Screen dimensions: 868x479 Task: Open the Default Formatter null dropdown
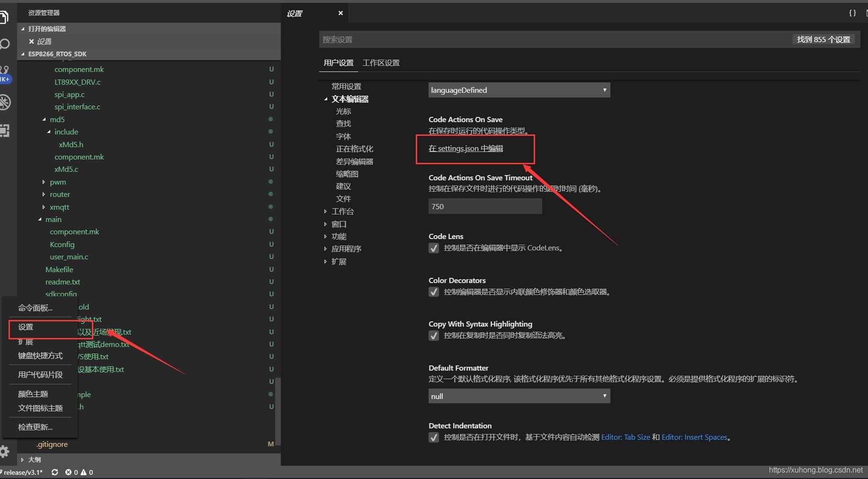click(x=519, y=396)
